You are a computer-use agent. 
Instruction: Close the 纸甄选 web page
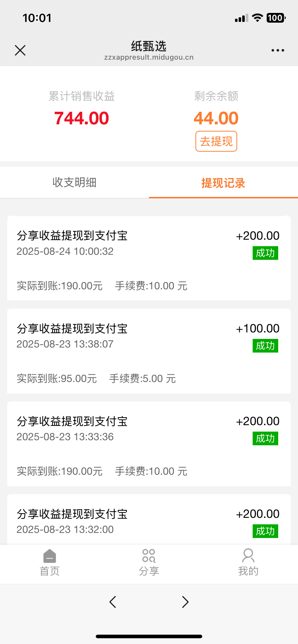tap(20, 50)
